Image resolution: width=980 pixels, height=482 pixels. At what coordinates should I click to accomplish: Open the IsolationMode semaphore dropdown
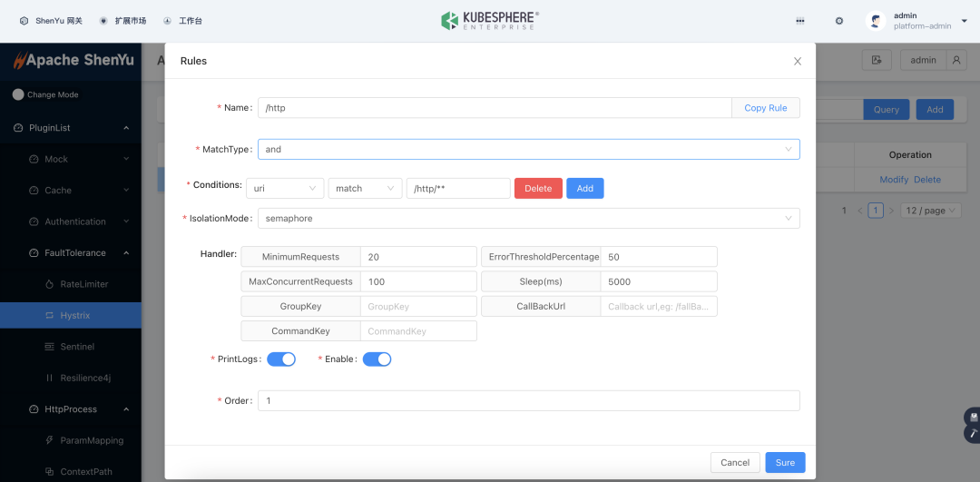(x=529, y=218)
